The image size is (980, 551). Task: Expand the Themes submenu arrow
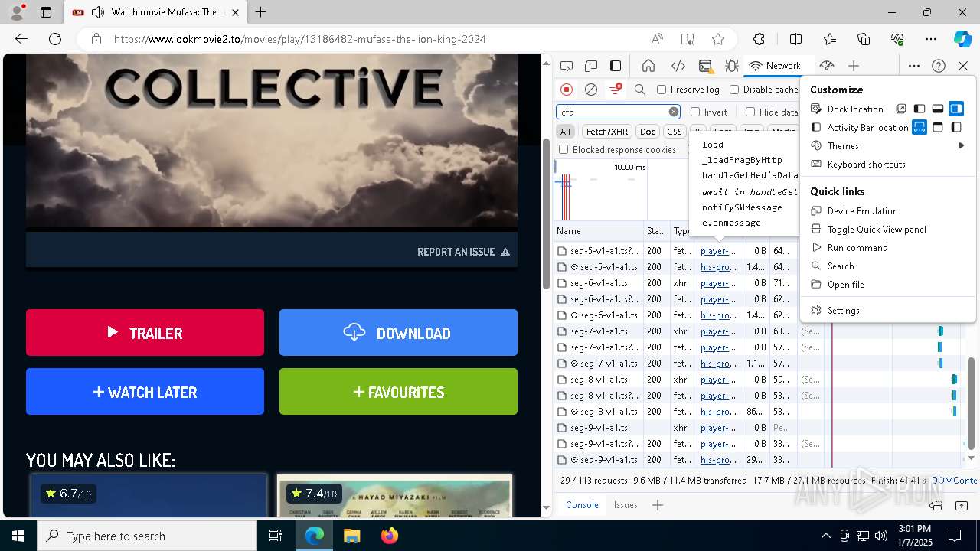coord(962,145)
